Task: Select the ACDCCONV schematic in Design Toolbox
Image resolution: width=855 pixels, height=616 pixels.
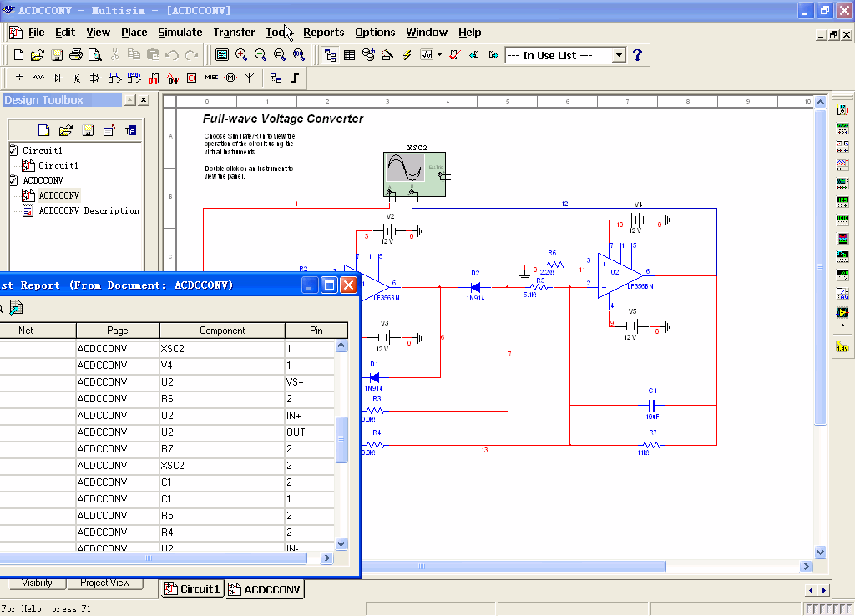Action: [x=59, y=195]
